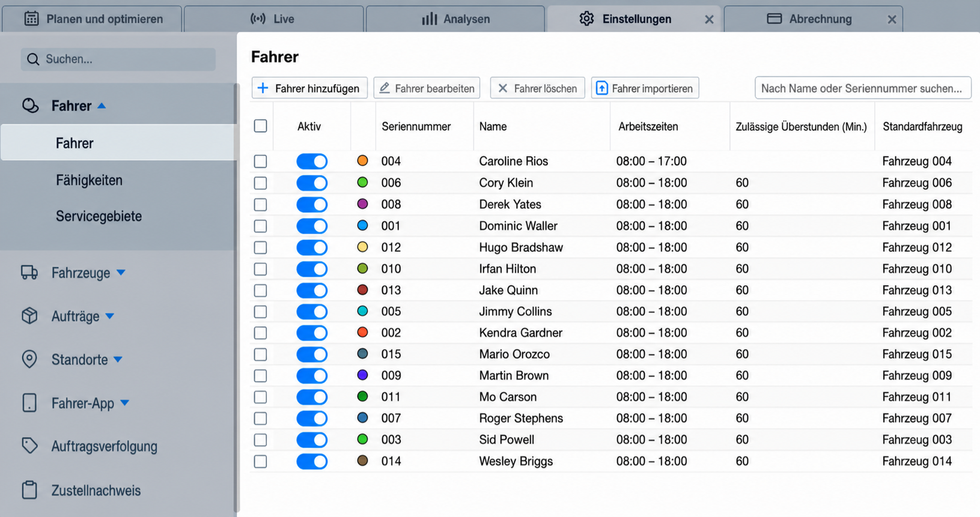
Task: Click the yellow color dot for Hugo Bradshaw
Action: point(362,247)
